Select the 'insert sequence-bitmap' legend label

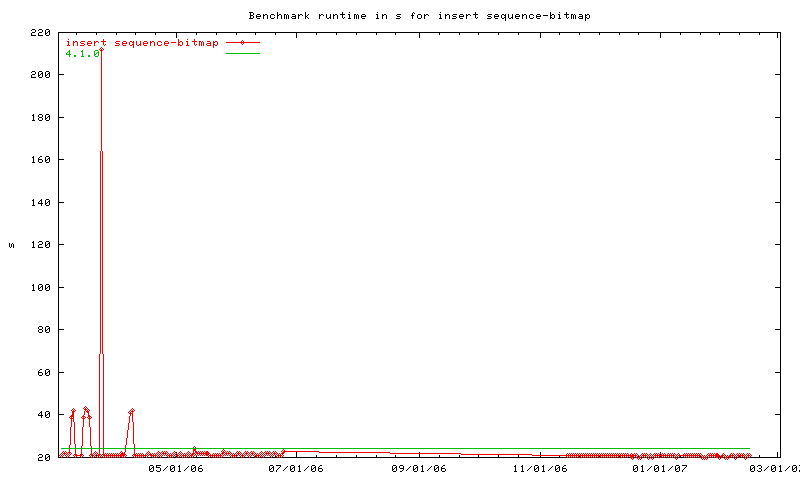pyautogui.click(x=142, y=43)
